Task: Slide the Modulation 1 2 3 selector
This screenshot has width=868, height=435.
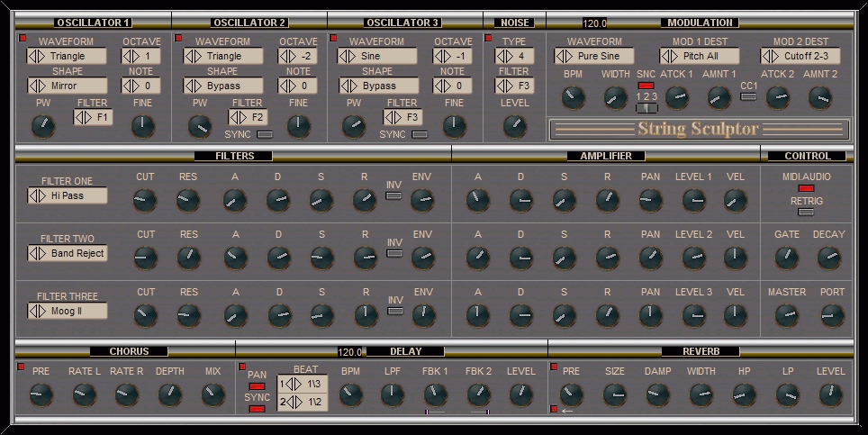Action: [646, 107]
